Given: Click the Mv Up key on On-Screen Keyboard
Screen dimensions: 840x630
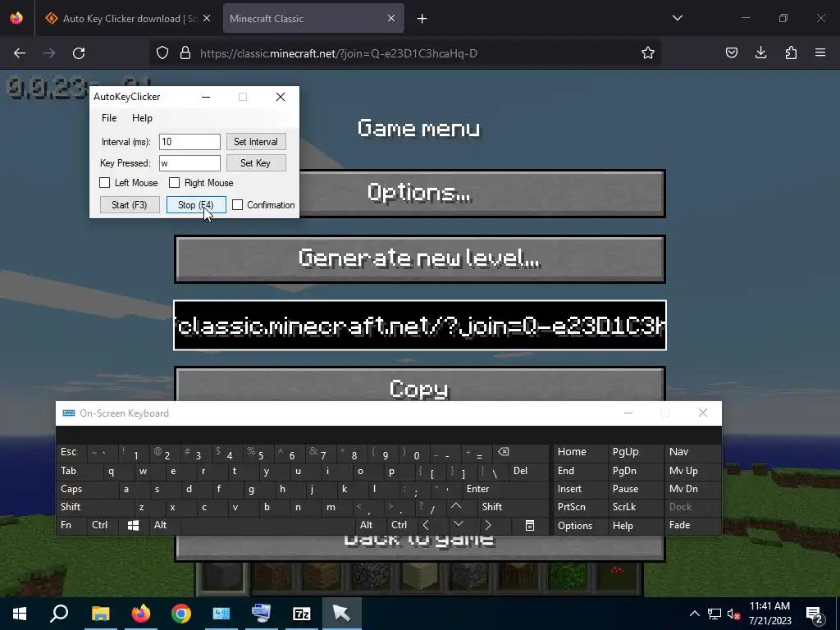Looking at the screenshot, I should [x=692, y=471].
